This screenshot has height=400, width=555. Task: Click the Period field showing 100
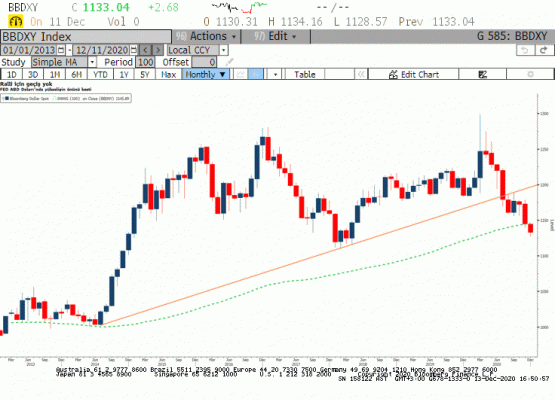[145, 62]
